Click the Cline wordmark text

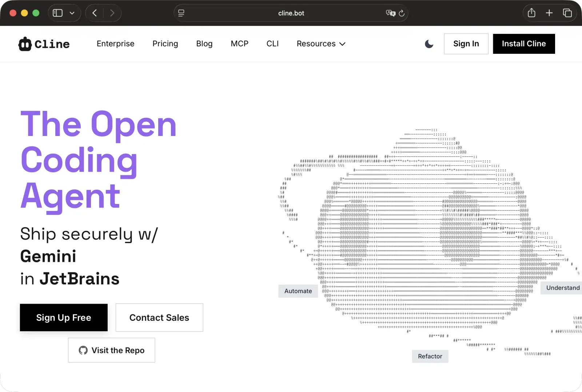pyautogui.click(x=52, y=44)
